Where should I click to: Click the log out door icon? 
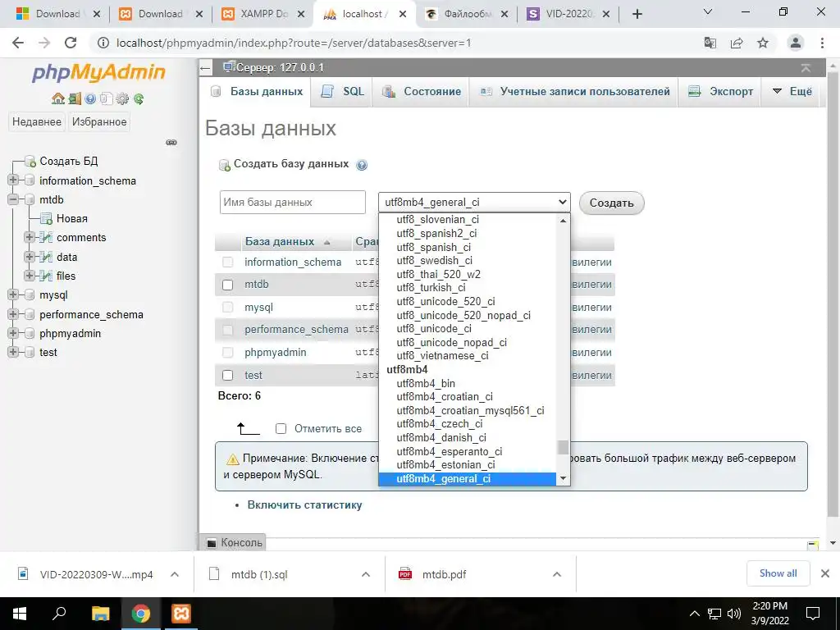tap(75, 98)
